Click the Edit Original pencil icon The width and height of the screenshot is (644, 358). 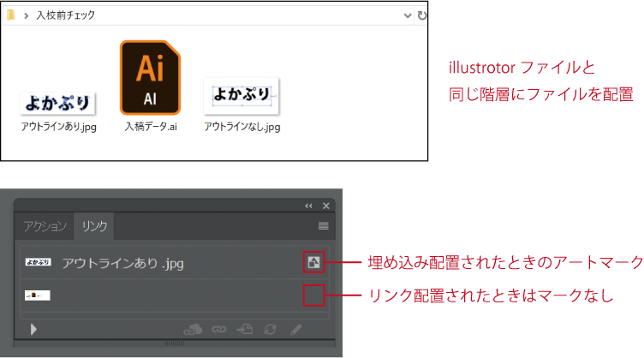[296, 329]
